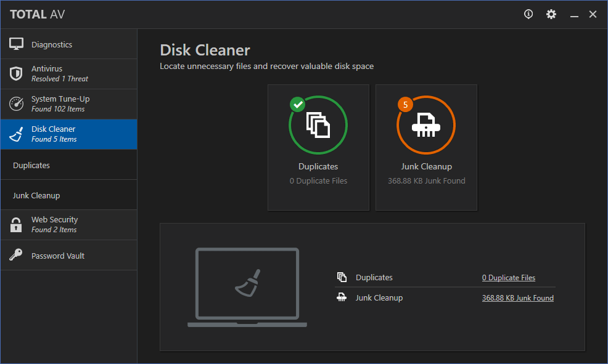Select Disk Cleaner Found 5 Items

[x=68, y=134]
